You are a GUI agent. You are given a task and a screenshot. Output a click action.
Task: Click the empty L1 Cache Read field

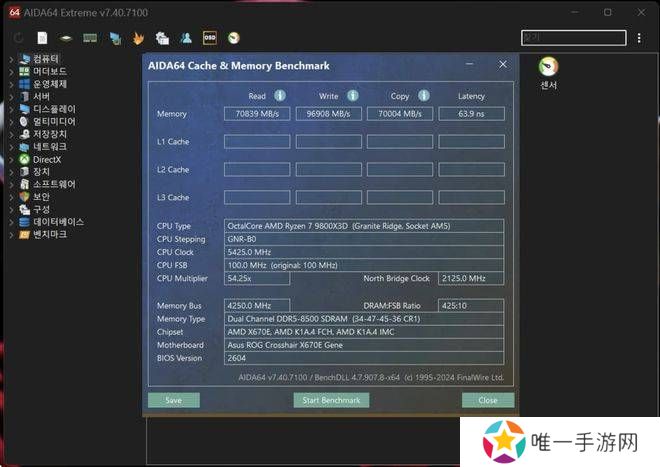click(x=257, y=141)
